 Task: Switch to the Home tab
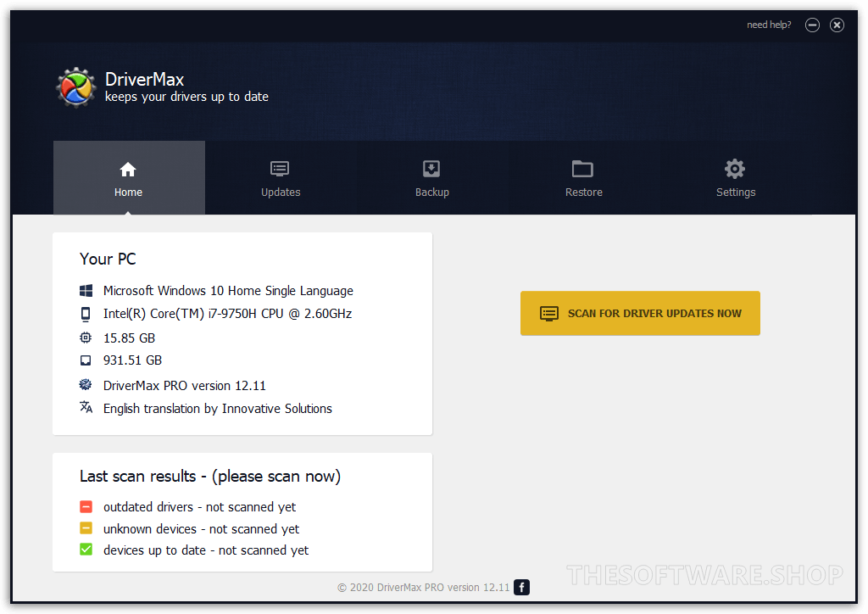[129, 179]
